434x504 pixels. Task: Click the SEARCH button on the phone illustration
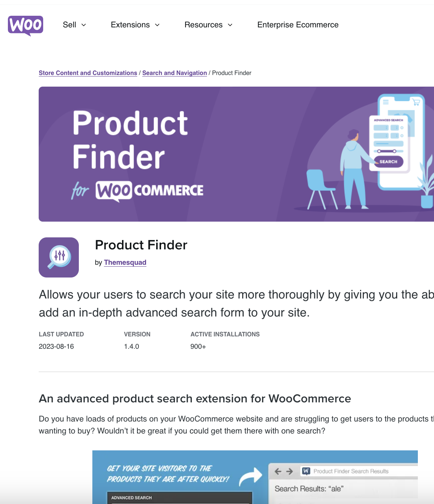coord(389,162)
